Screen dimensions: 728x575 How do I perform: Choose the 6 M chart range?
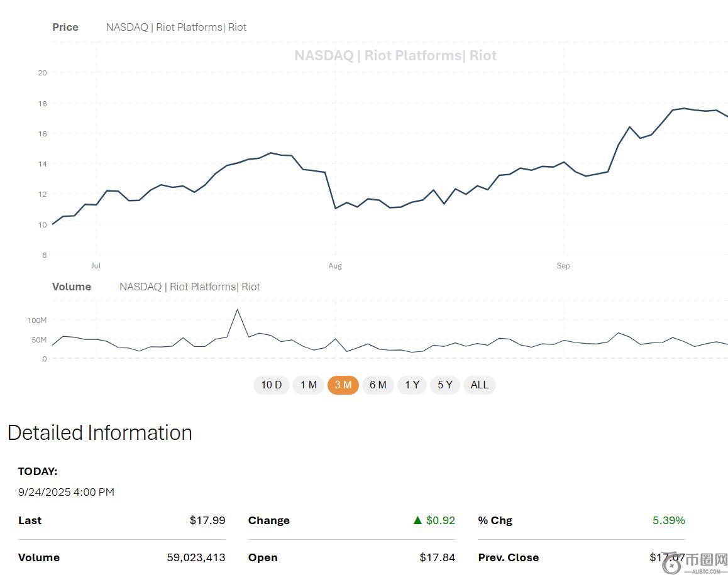point(378,385)
